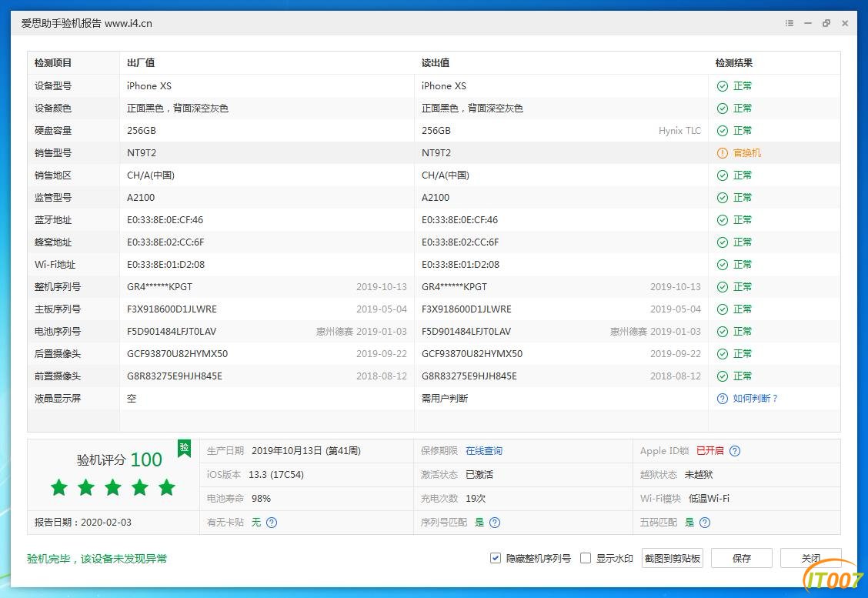Click the green 验 badge icon
Viewport: 868px width, 598px height.
[x=185, y=448]
